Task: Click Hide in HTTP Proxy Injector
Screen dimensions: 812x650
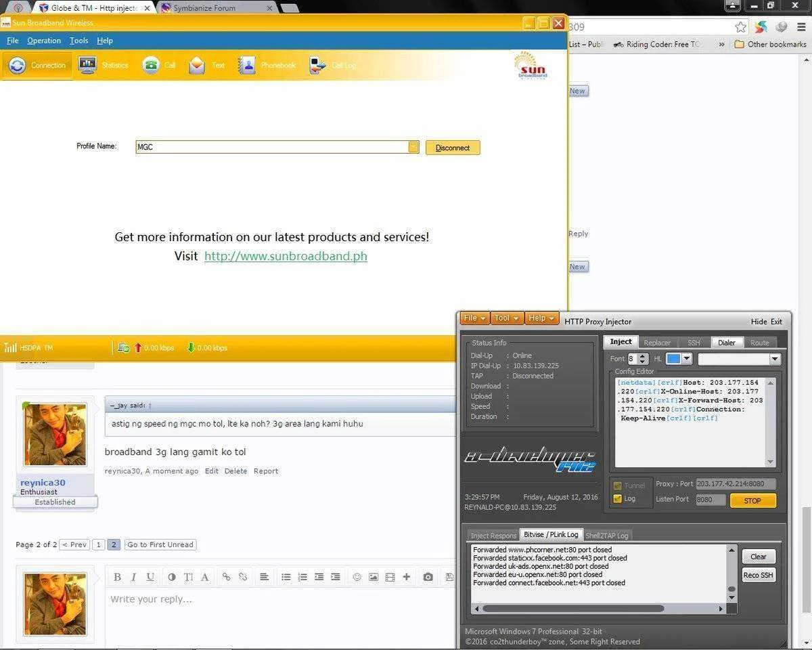Action: click(759, 322)
